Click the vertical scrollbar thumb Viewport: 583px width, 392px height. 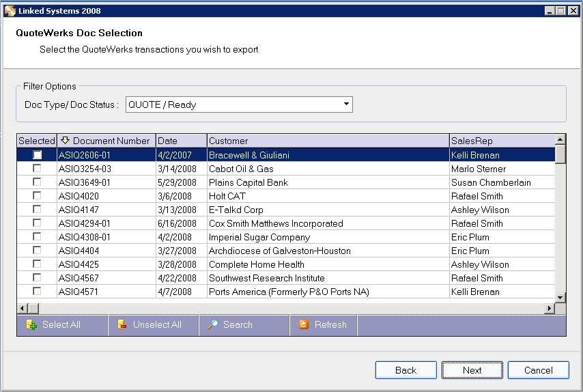tap(560, 154)
